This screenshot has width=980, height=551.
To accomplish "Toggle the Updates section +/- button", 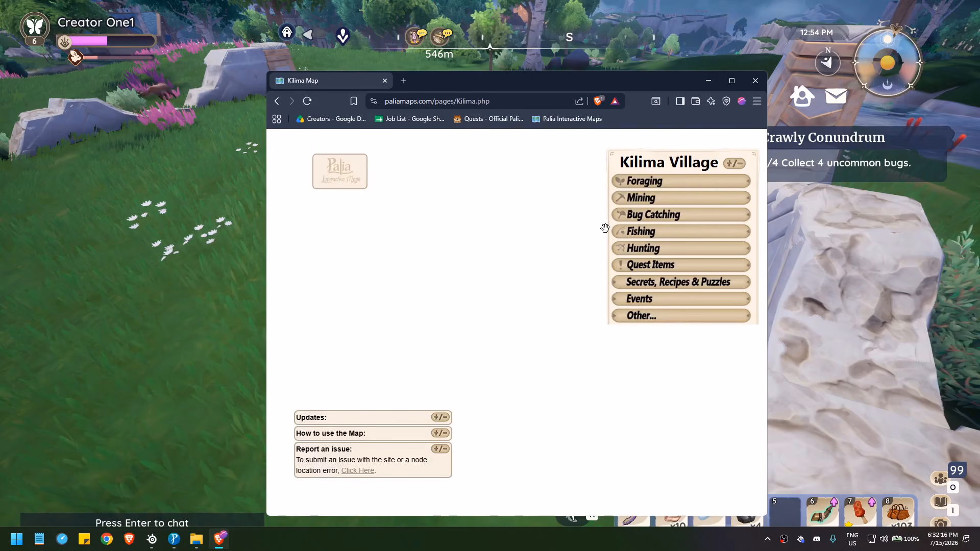I will [440, 417].
